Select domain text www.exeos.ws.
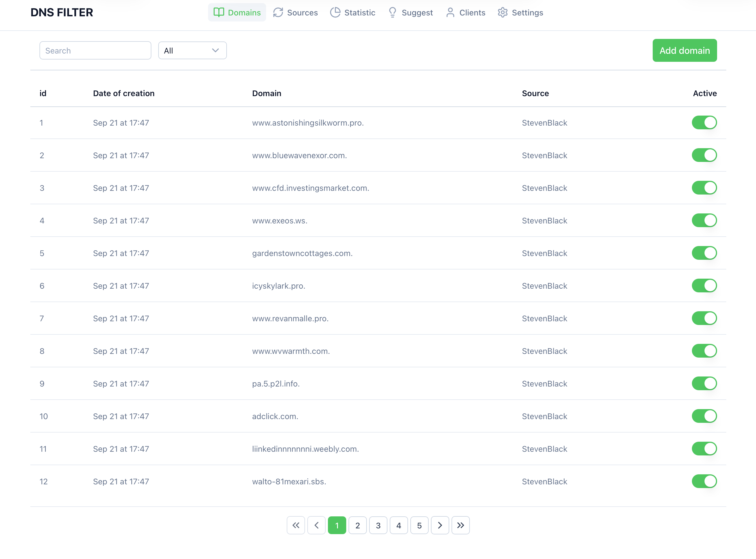Viewport: 756px width, 559px height. click(280, 221)
